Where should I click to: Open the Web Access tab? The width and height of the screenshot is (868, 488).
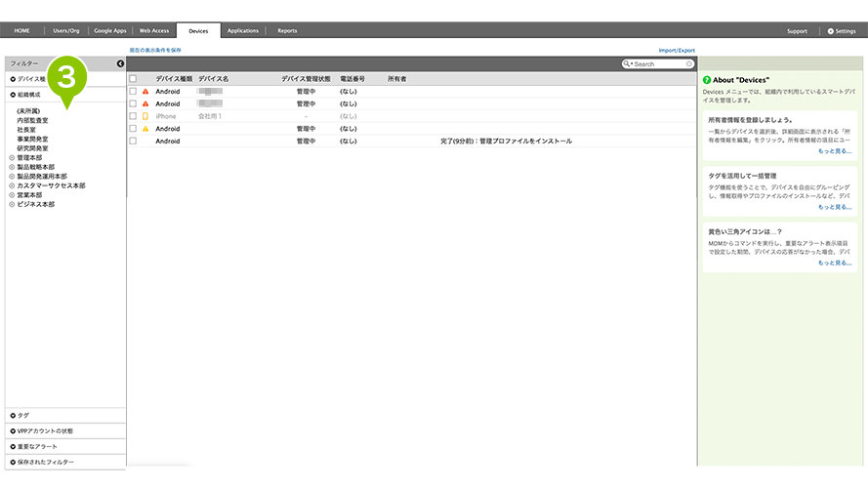[154, 31]
